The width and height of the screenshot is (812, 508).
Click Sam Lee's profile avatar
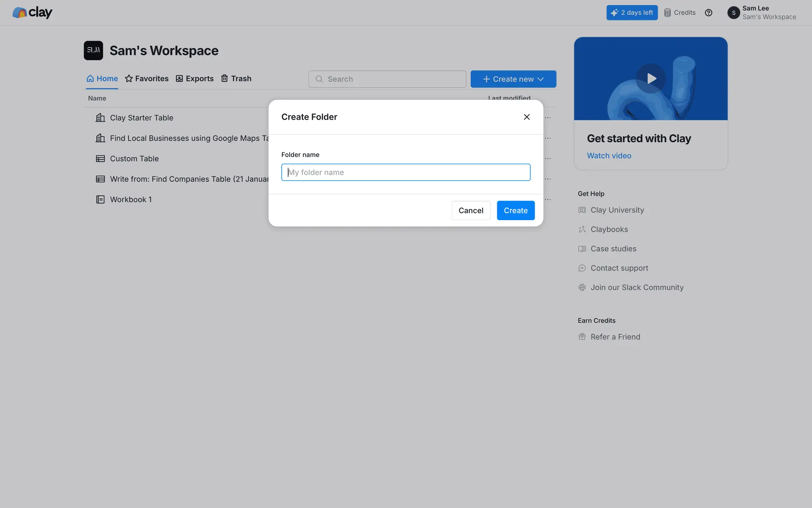tap(733, 13)
